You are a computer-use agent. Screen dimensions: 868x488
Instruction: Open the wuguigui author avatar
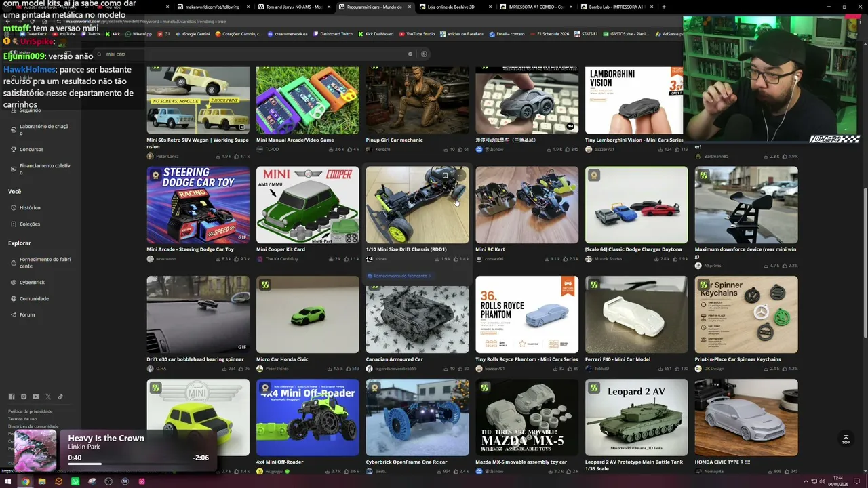click(x=260, y=472)
